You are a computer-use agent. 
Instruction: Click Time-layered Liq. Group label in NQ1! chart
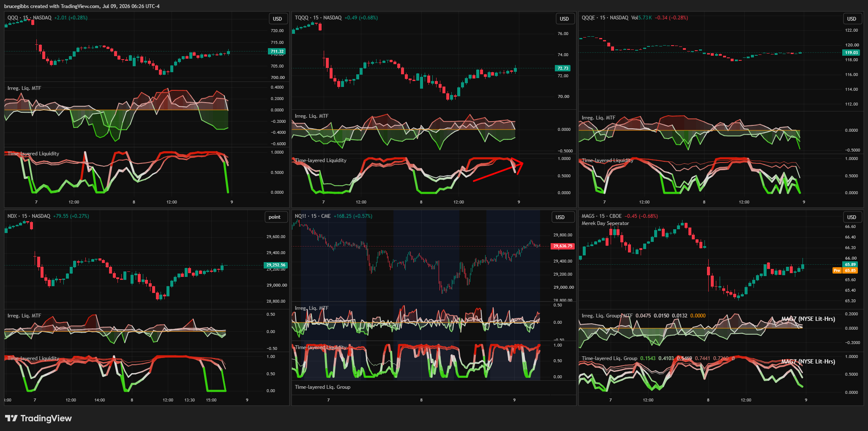point(322,387)
